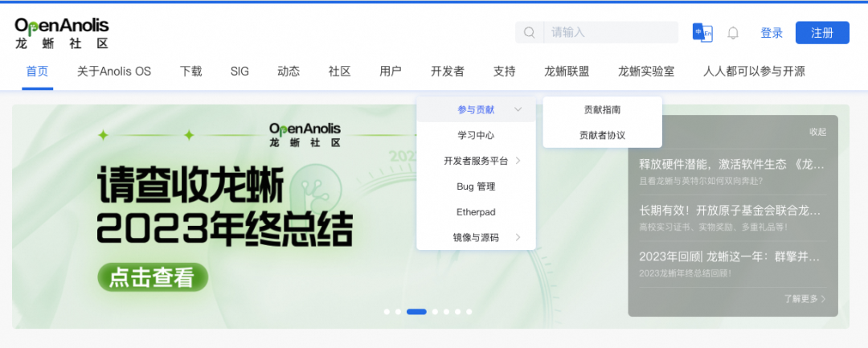868x348 pixels.
Task: Click the 点击查看 banner button
Action: click(x=153, y=277)
